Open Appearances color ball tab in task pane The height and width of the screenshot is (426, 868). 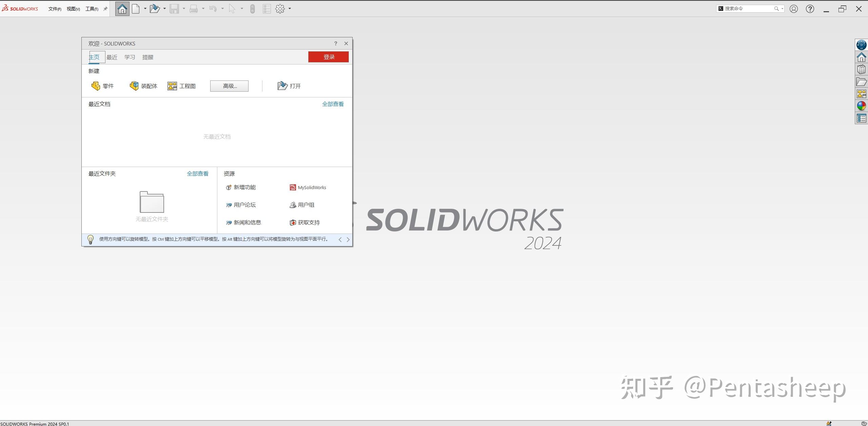point(862,106)
